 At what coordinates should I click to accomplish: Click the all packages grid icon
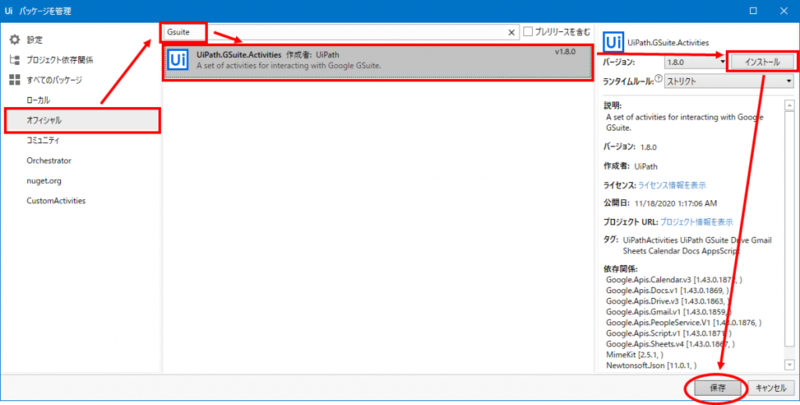click(15, 80)
